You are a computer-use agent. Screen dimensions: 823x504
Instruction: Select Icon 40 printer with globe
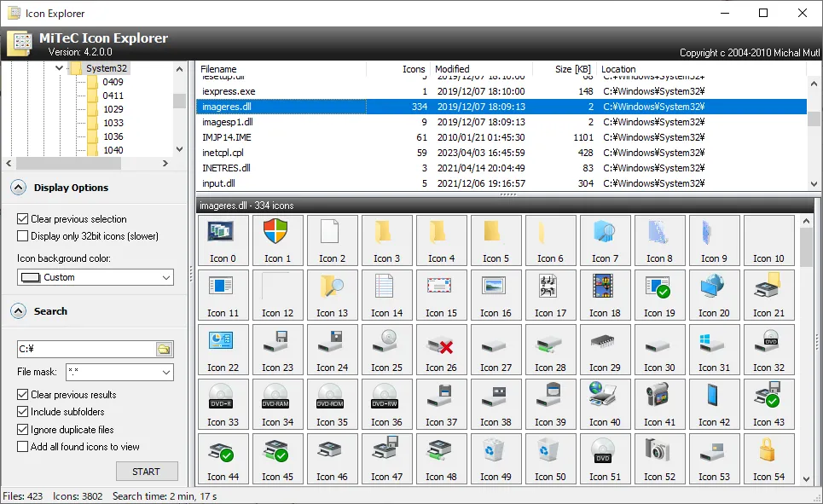[606, 404]
